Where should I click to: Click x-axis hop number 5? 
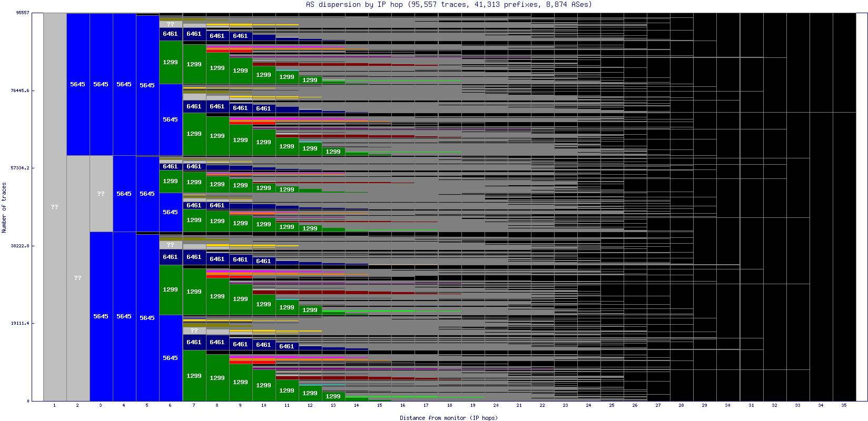click(147, 405)
